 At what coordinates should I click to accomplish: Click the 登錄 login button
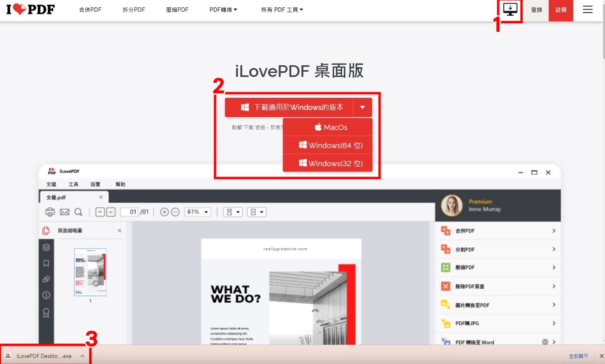[x=536, y=10]
